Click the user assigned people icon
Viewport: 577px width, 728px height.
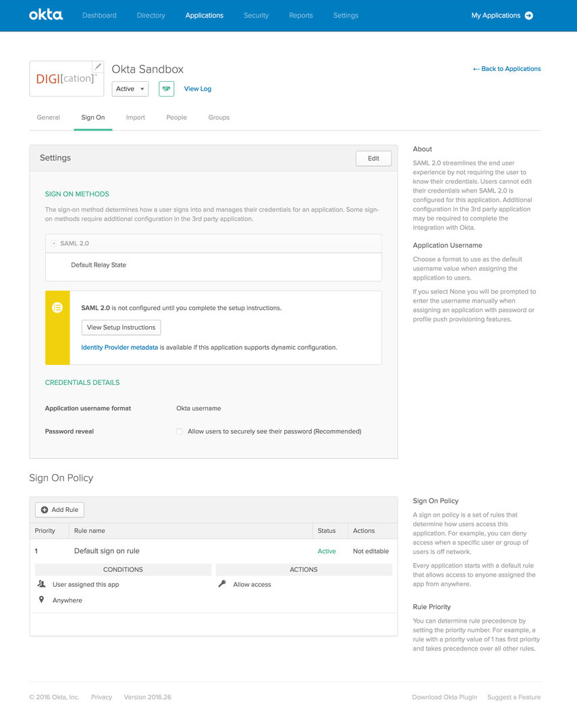click(x=41, y=584)
